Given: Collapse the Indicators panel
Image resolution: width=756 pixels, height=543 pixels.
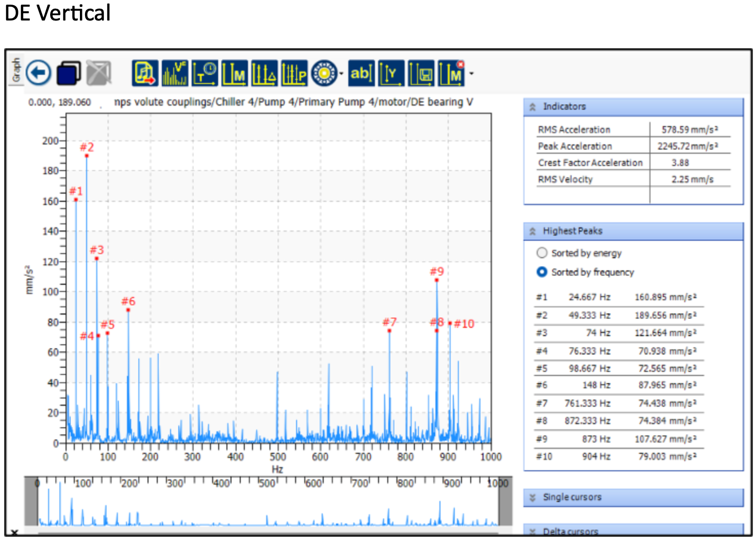Looking at the screenshot, I should [x=533, y=107].
